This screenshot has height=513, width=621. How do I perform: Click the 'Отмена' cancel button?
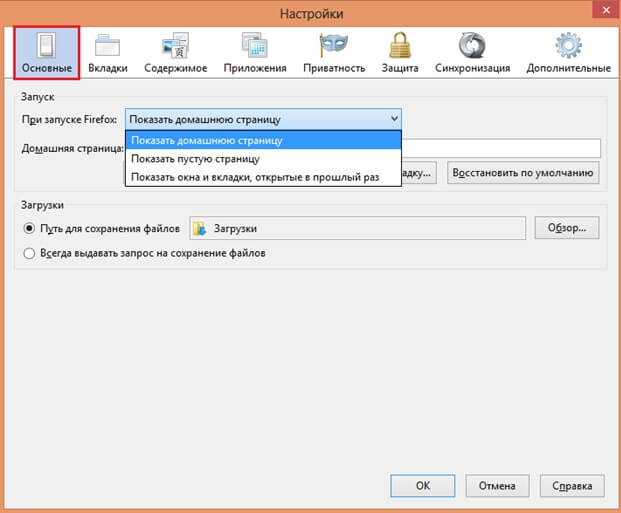pos(496,485)
